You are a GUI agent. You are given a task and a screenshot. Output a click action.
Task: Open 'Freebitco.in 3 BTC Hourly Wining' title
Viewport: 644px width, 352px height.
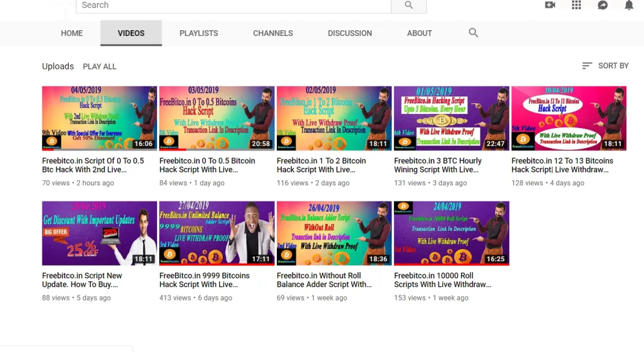point(438,165)
